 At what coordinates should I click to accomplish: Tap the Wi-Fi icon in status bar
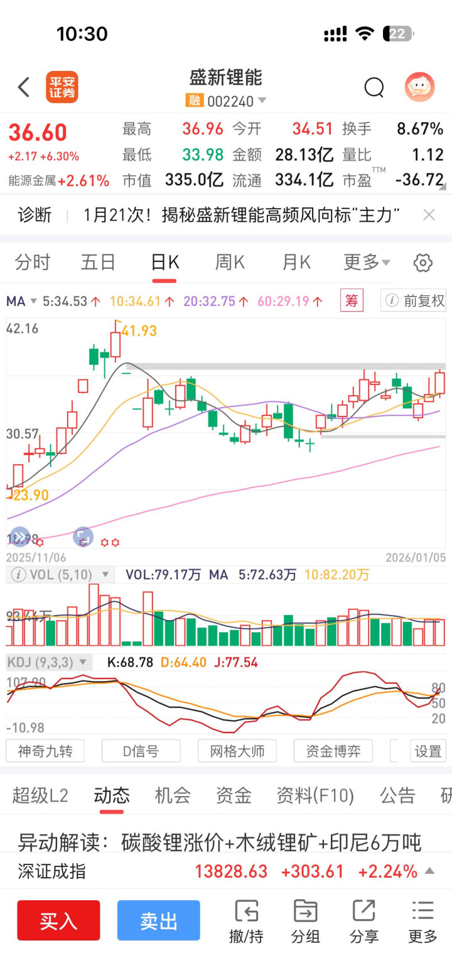[365, 33]
